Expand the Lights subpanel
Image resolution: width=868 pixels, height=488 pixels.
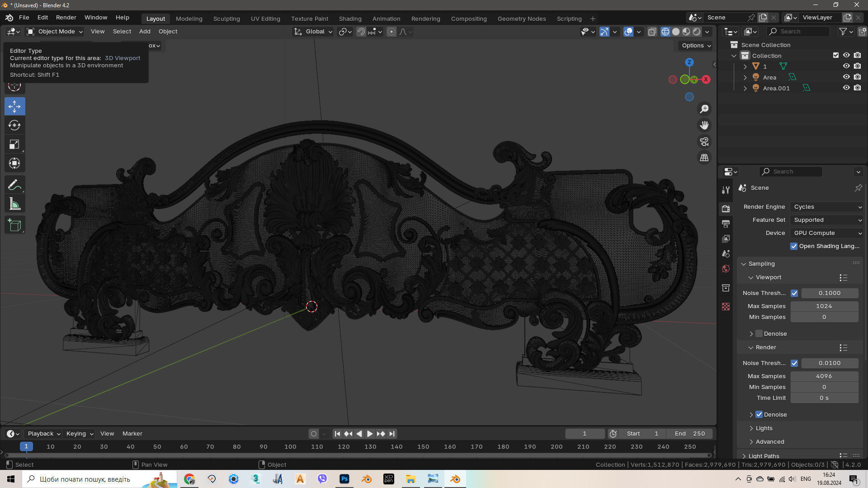(751, 428)
